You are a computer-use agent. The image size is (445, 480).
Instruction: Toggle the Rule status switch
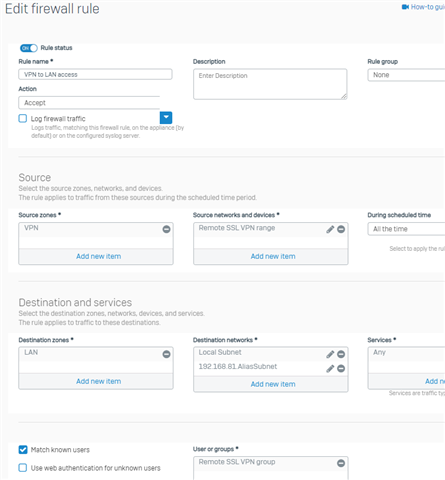tap(29, 48)
